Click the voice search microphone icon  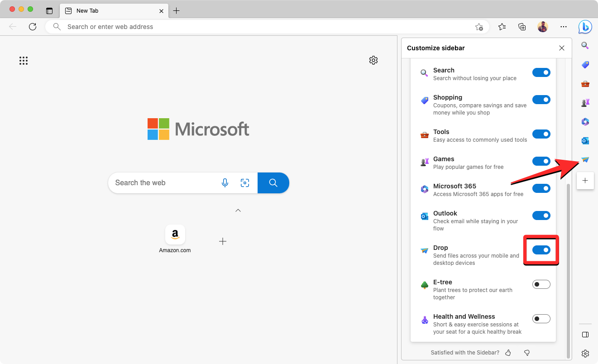[225, 183]
